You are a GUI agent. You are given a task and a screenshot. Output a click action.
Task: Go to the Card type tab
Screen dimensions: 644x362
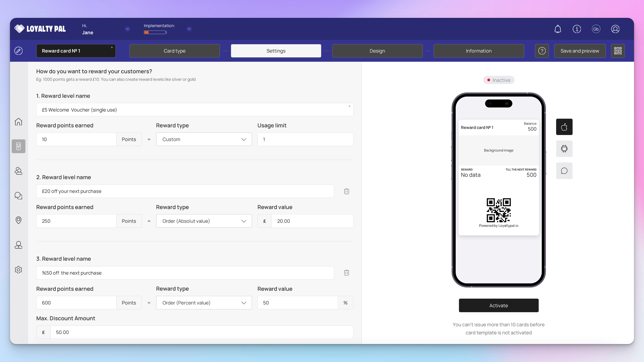175,51
